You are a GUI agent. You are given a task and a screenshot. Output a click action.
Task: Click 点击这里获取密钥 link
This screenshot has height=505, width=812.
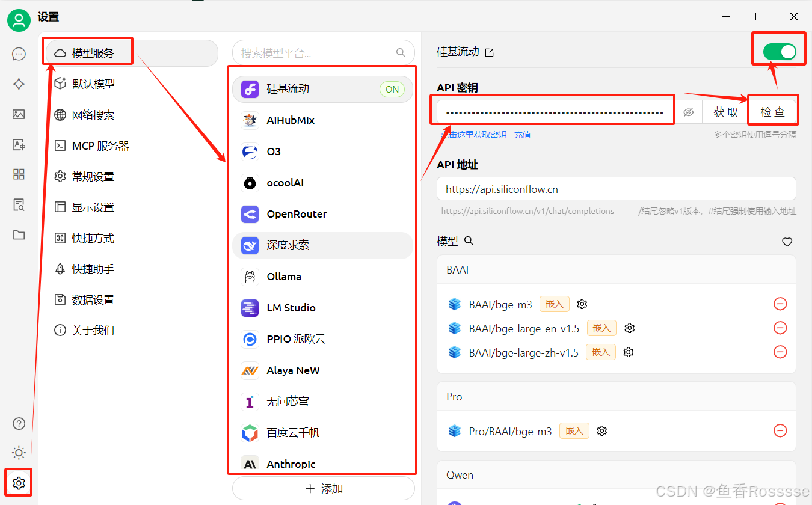click(x=473, y=135)
